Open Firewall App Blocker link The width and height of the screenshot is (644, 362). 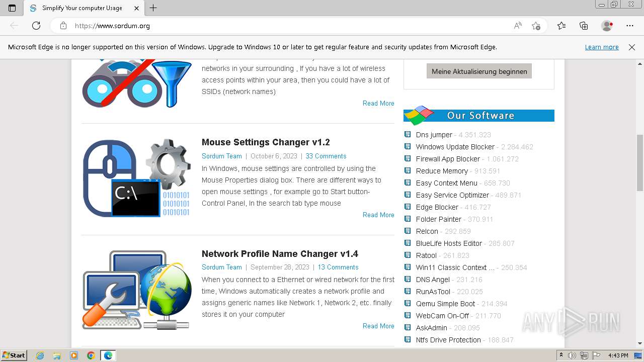(448, 159)
